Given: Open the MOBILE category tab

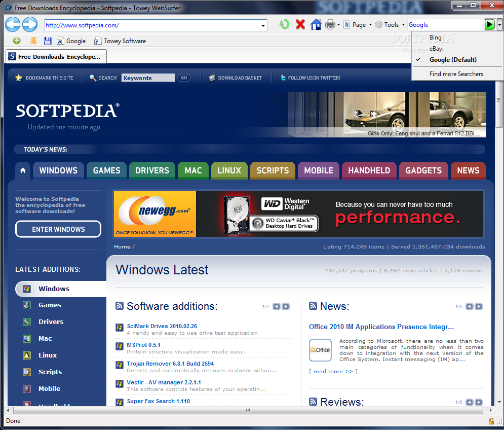Looking at the screenshot, I should point(319,170).
